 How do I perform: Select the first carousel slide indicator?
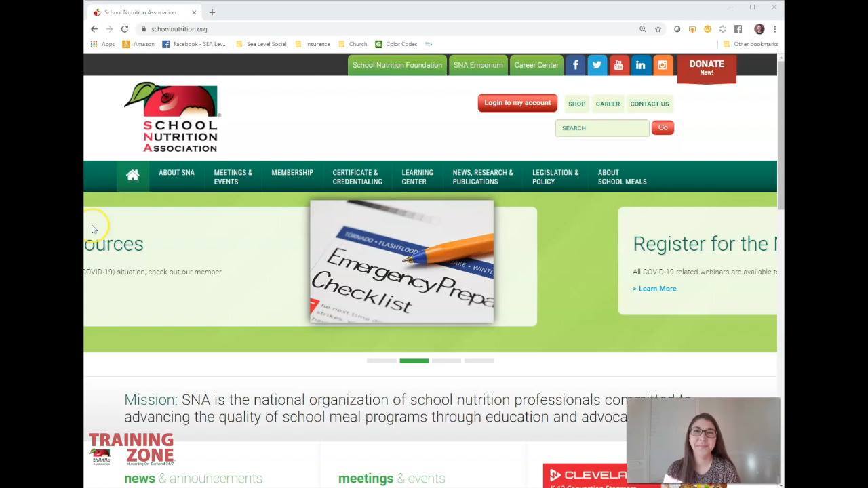click(382, 361)
